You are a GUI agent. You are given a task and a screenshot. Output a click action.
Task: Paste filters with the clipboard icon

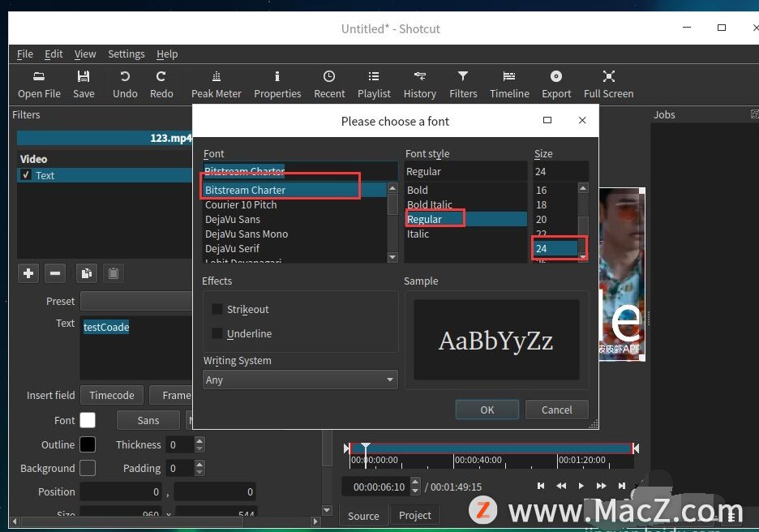pyautogui.click(x=114, y=273)
